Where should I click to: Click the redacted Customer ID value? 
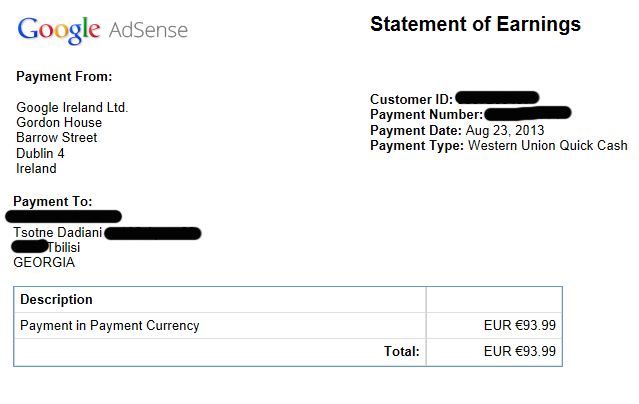point(497,98)
